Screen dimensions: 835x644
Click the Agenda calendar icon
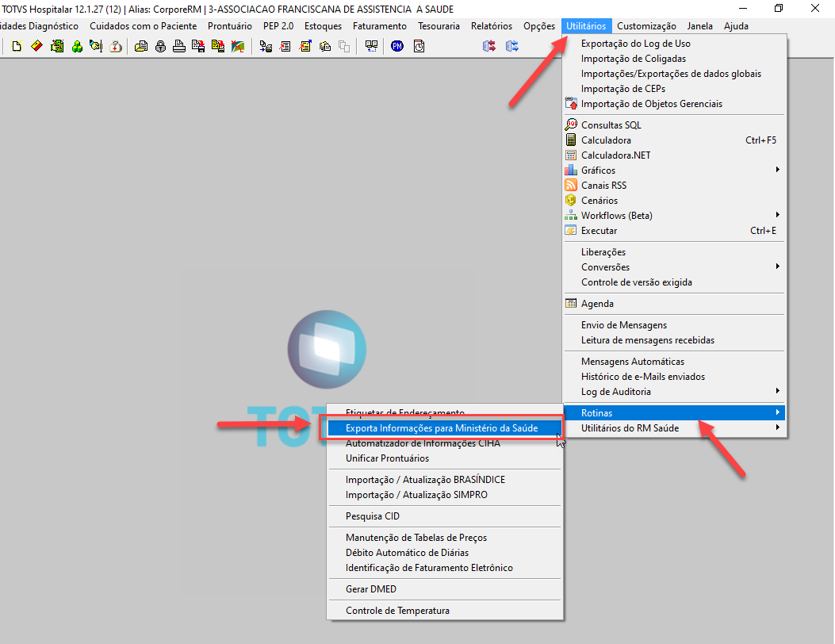[571, 303]
